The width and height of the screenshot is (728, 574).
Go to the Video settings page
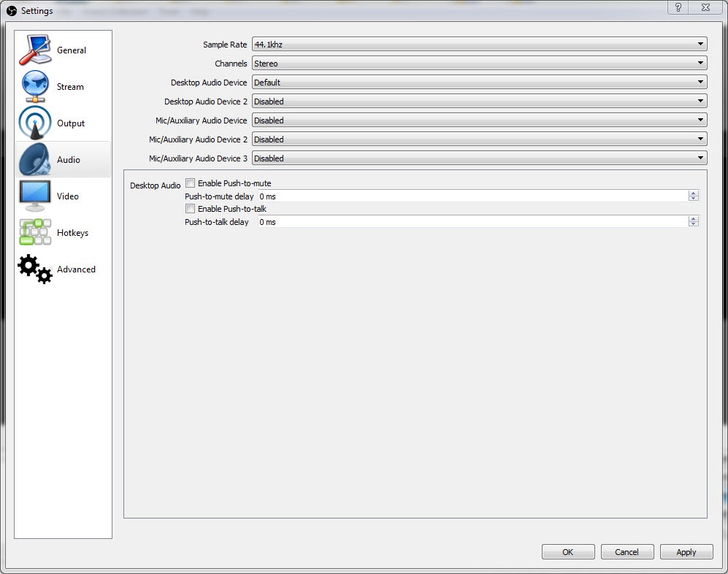pyautogui.click(x=63, y=196)
